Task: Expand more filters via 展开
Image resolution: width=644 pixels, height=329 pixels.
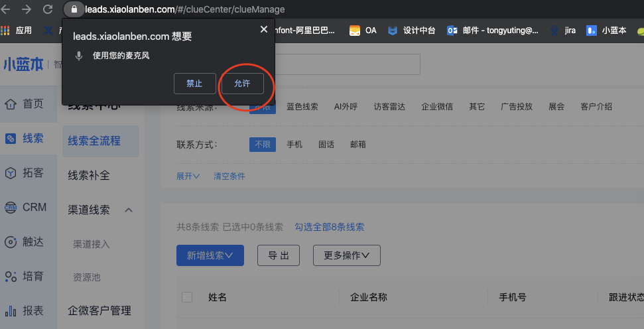Action: tap(188, 176)
